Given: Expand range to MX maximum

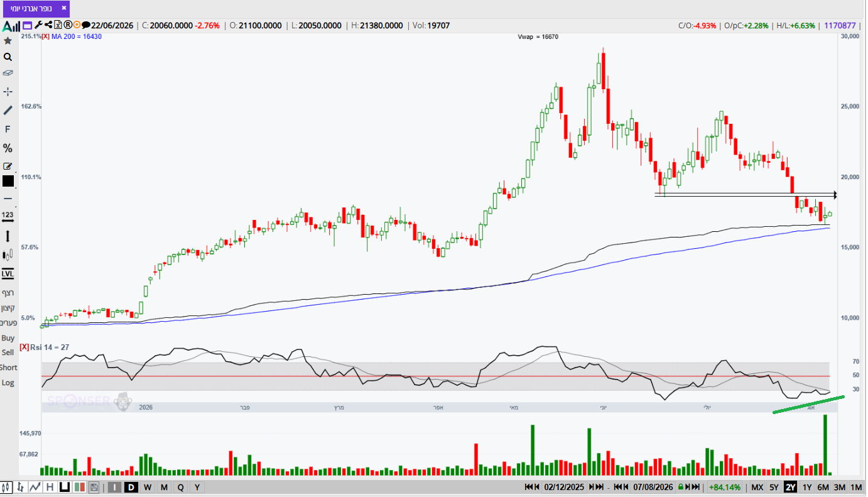Looking at the screenshot, I should (757, 487).
